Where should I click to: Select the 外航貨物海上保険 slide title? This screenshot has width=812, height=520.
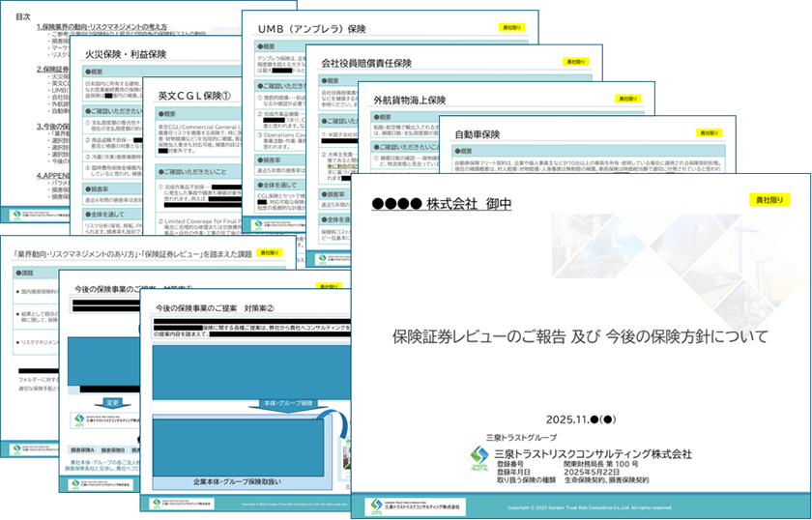click(x=409, y=100)
